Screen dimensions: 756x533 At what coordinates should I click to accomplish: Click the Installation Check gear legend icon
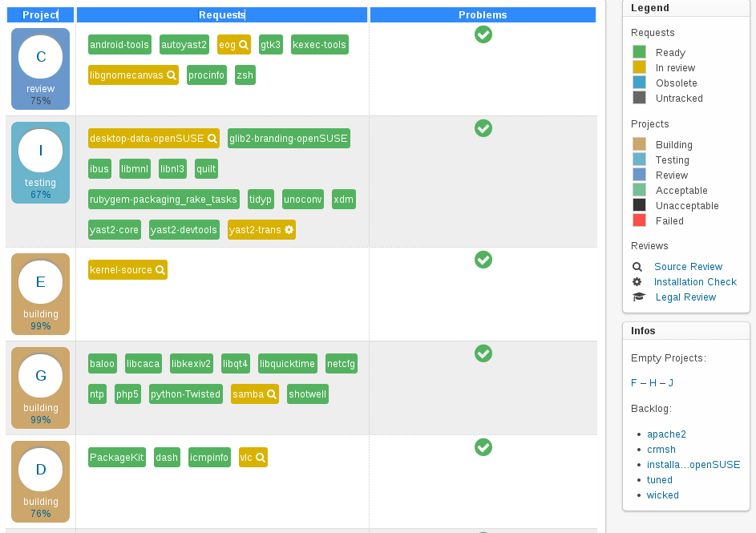[x=637, y=282]
